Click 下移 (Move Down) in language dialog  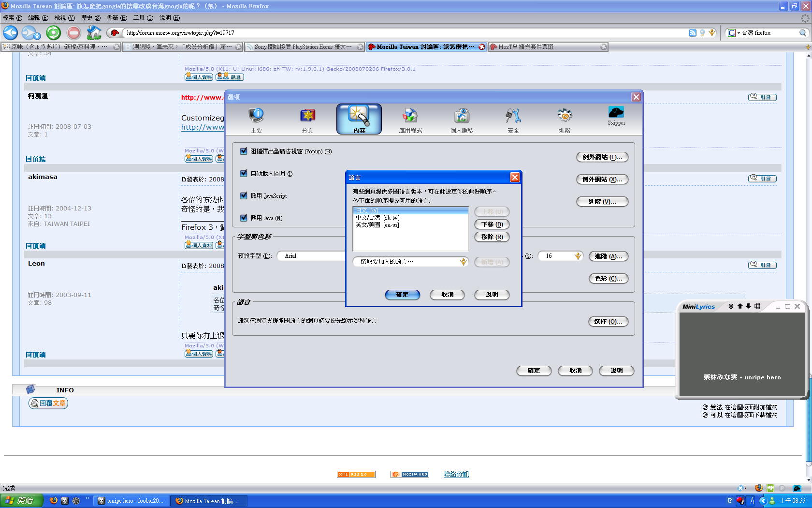point(492,224)
